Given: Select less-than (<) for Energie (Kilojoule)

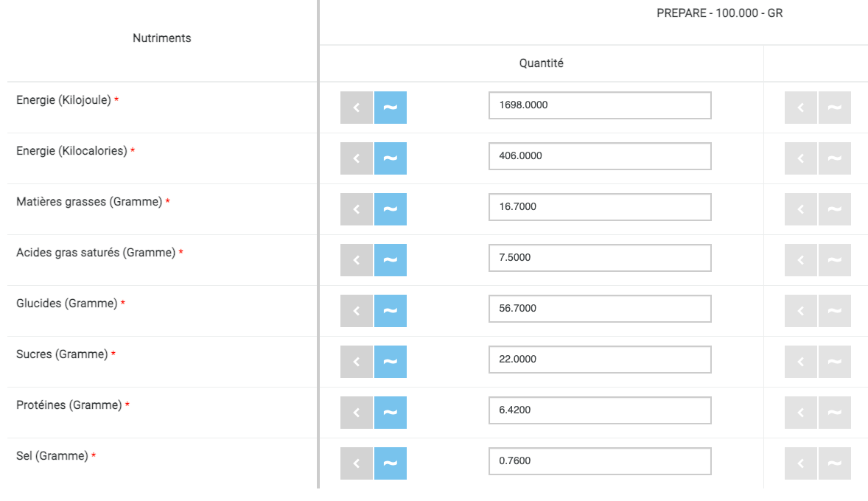Looking at the screenshot, I should tap(357, 108).
